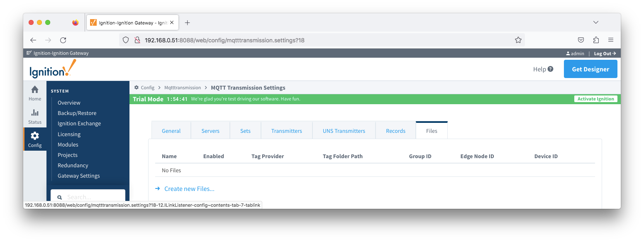Click the Log Out link
This screenshot has height=242, width=644.
pos(605,54)
